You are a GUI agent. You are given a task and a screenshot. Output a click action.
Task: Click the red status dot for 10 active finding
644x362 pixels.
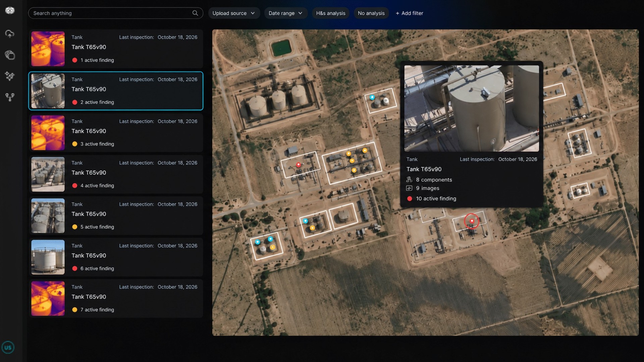coord(410,198)
